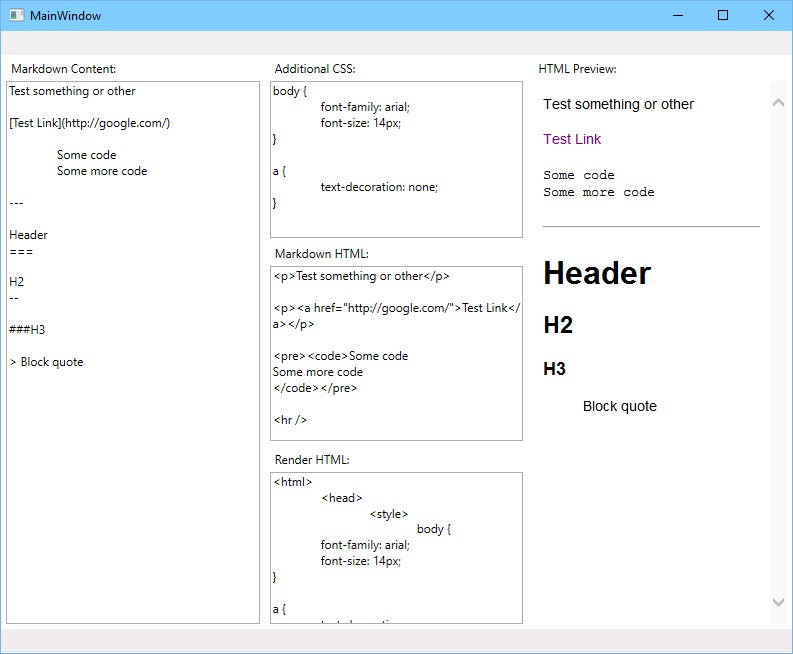Click 'Some more code' in Markdown Content

coord(102,171)
